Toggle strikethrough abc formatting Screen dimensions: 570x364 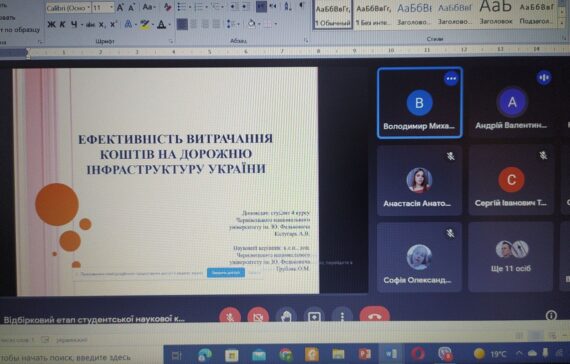pos(91,25)
